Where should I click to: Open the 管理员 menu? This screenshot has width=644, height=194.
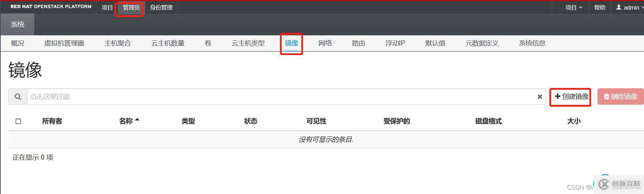click(x=131, y=7)
